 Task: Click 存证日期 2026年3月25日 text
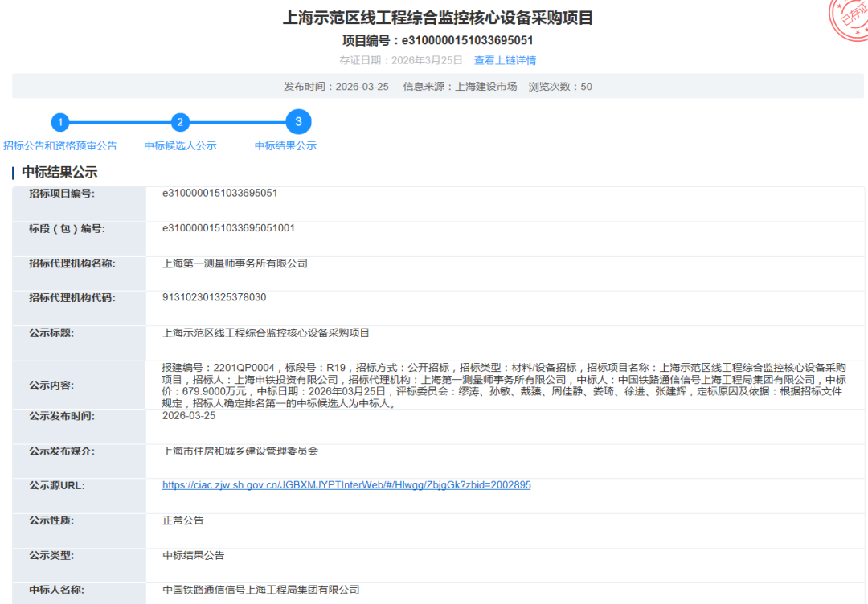point(401,60)
